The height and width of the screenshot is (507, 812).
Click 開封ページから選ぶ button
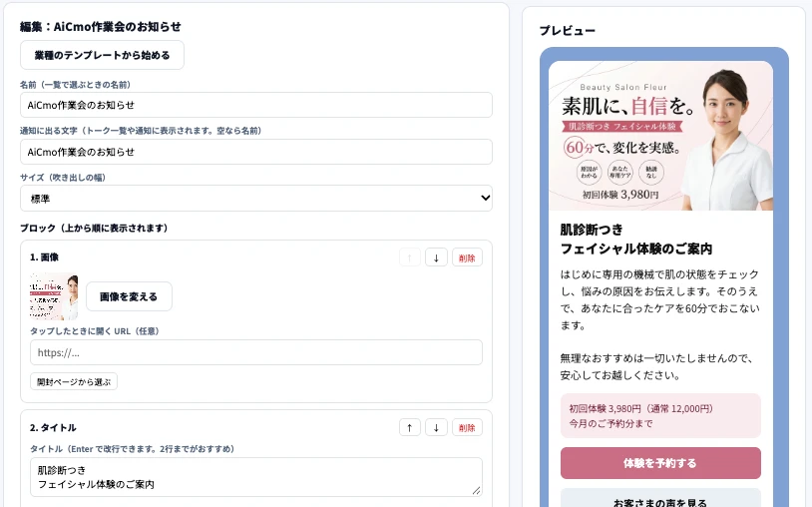click(x=74, y=381)
